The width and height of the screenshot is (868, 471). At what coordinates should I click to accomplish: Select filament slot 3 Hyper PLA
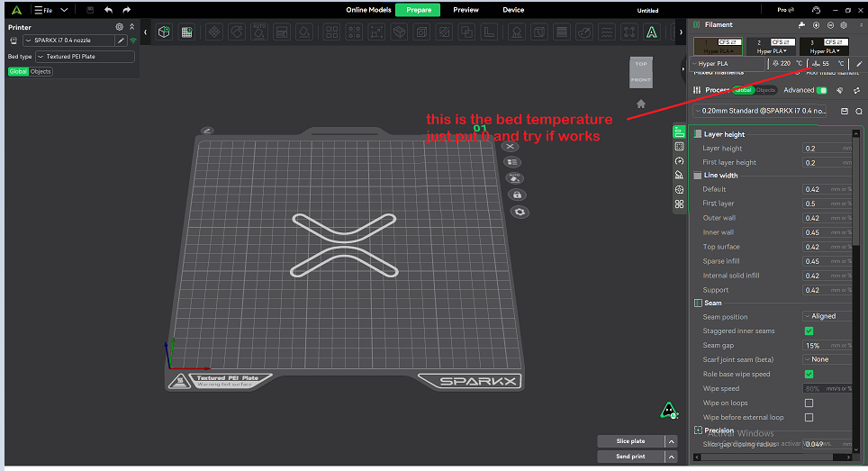click(x=824, y=47)
